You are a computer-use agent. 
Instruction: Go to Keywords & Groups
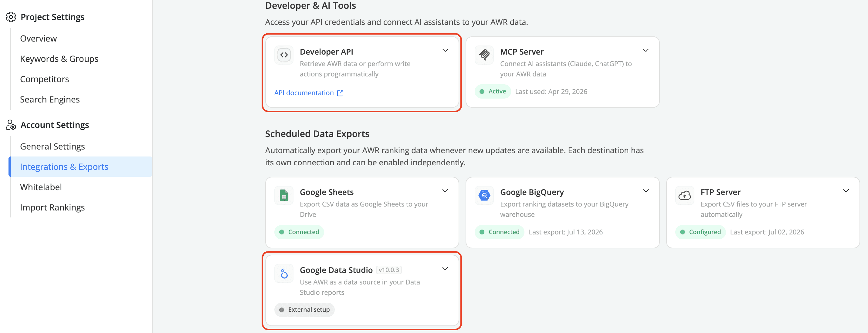[x=59, y=59]
